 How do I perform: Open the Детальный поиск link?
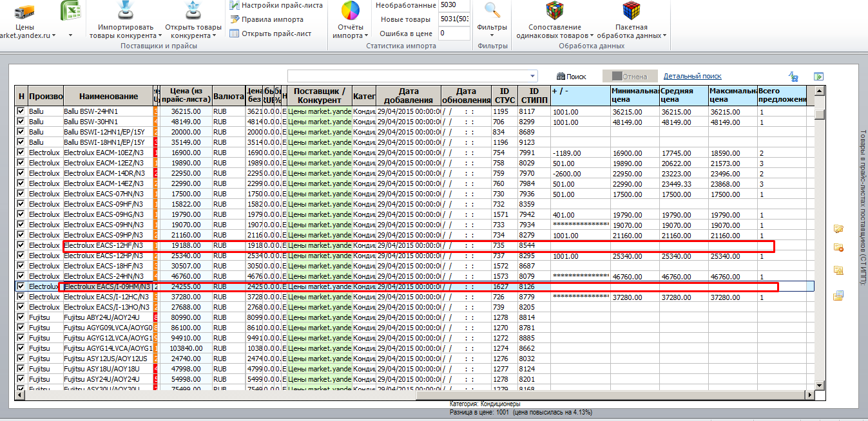click(x=693, y=76)
